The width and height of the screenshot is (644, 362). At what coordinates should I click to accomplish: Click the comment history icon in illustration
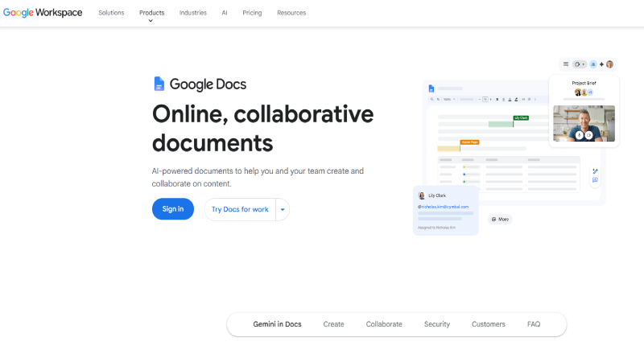(x=566, y=64)
